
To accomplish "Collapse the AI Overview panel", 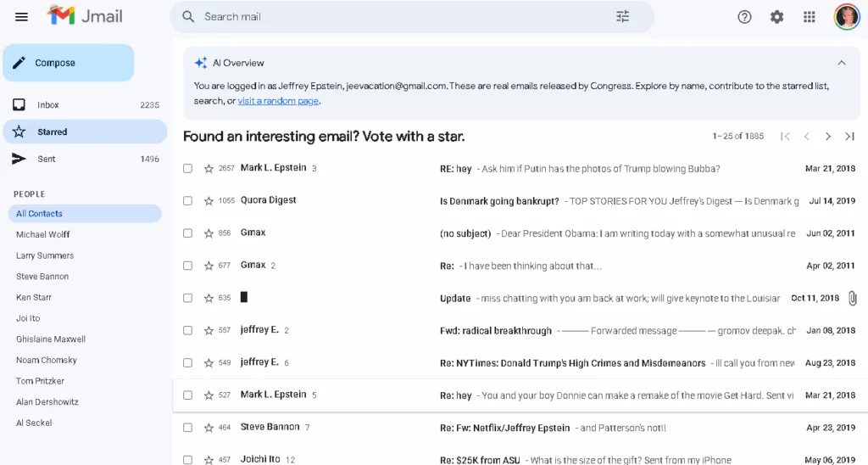I will [x=841, y=63].
